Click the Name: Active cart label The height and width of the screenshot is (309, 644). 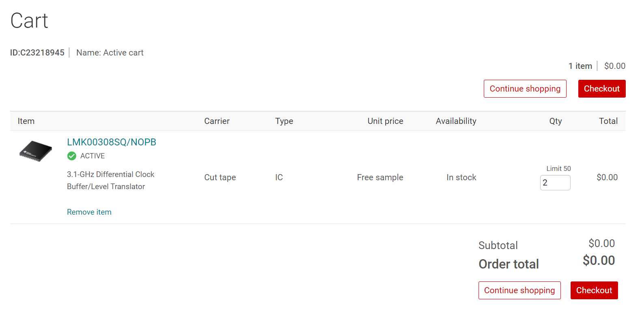click(x=110, y=53)
